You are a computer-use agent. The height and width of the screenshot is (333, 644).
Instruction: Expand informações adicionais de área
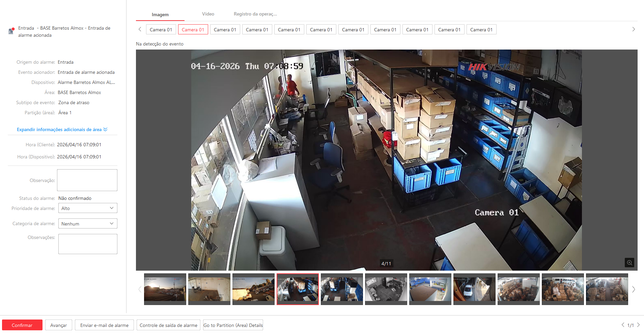click(62, 129)
